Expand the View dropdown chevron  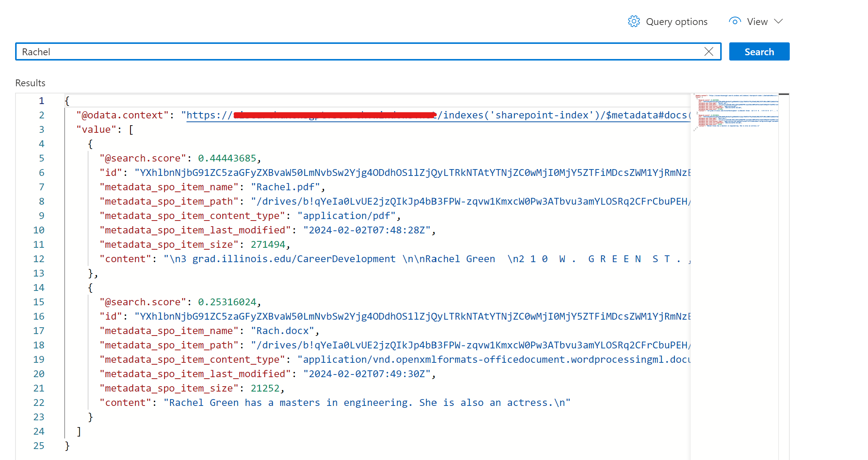(x=779, y=22)
